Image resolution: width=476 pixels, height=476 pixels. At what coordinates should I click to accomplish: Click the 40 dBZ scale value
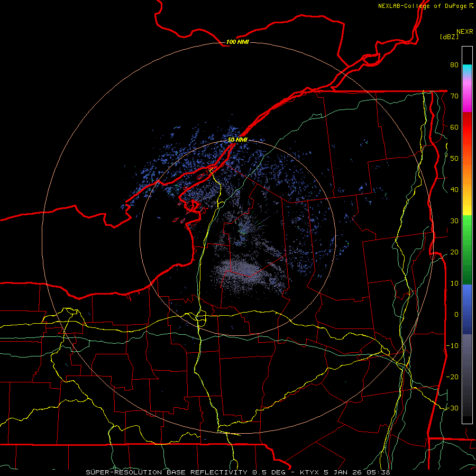click(x=454, y=190)
